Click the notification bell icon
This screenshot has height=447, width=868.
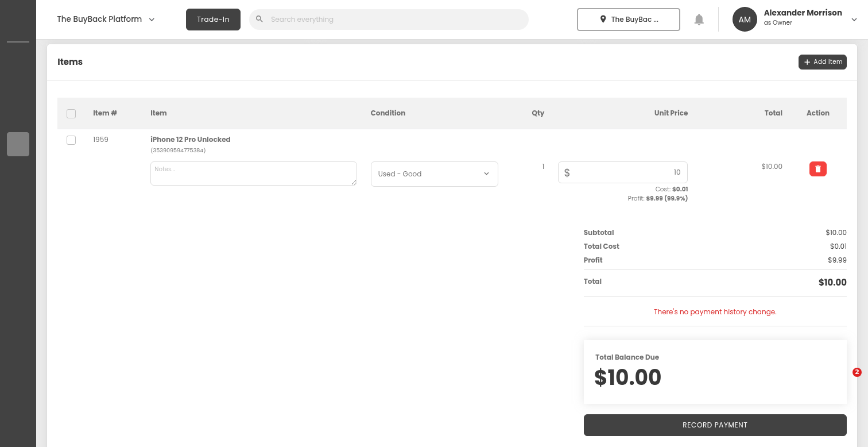pyautogui.click(x=699, y=20)
